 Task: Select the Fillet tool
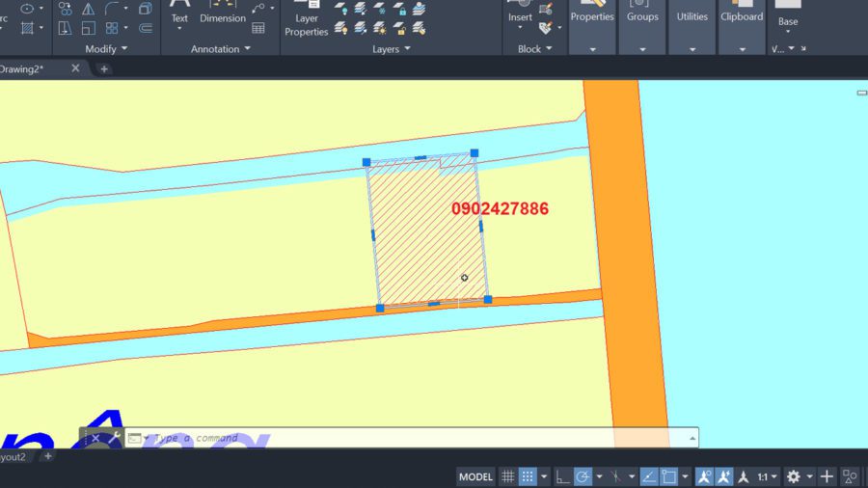pos(112,9)
